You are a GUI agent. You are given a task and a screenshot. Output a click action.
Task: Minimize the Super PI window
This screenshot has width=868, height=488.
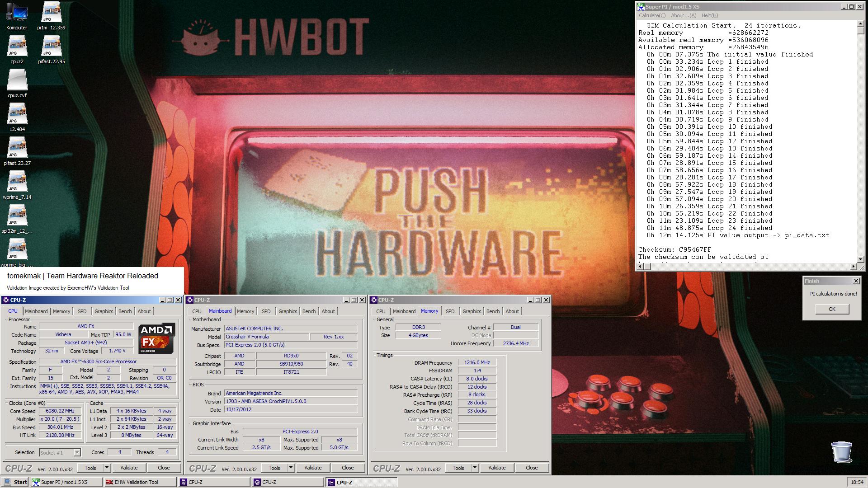(844, 7)
